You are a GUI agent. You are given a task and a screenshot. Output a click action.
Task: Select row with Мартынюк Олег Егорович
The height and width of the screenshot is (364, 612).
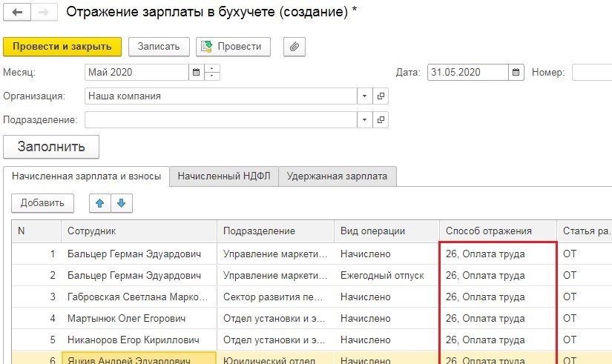tap(126, 318)
